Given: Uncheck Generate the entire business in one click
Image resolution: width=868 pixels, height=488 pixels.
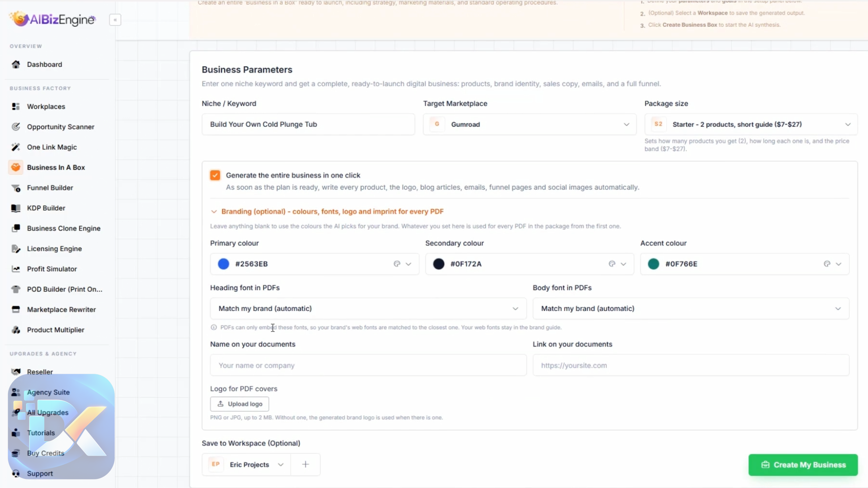Looking at the screenshot, I should point(215,175).
